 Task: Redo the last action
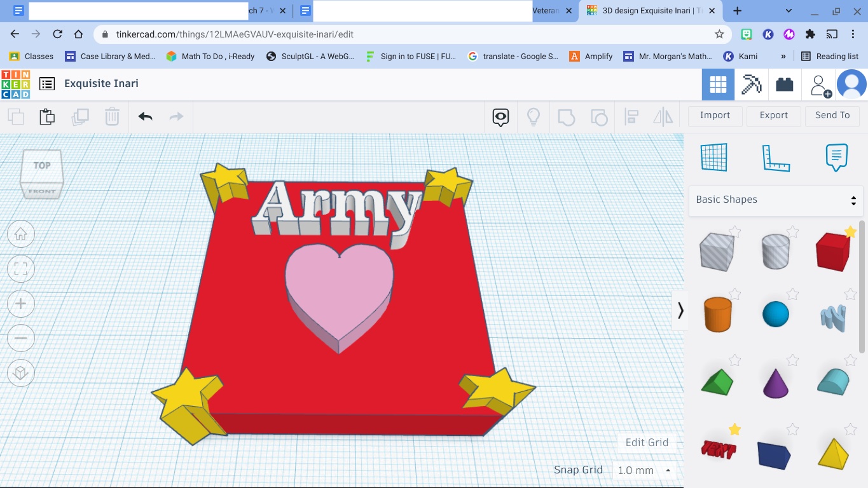point(176,116)
